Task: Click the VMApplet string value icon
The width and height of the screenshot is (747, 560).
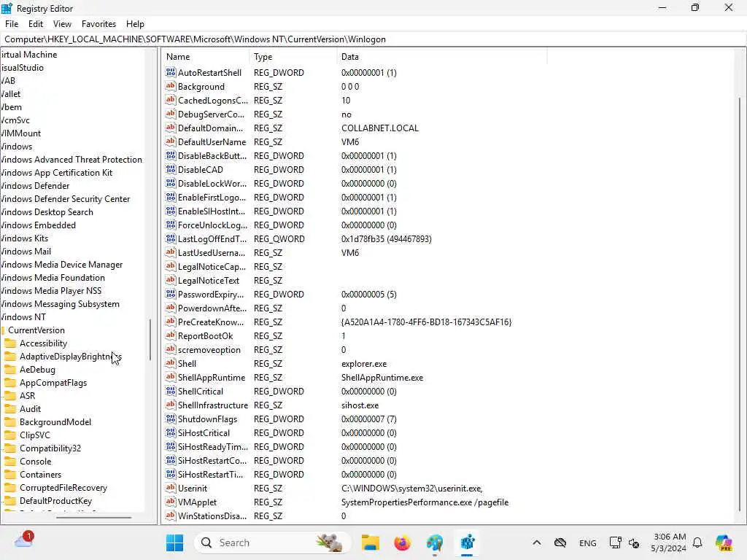Action: (x=170, y=502)
